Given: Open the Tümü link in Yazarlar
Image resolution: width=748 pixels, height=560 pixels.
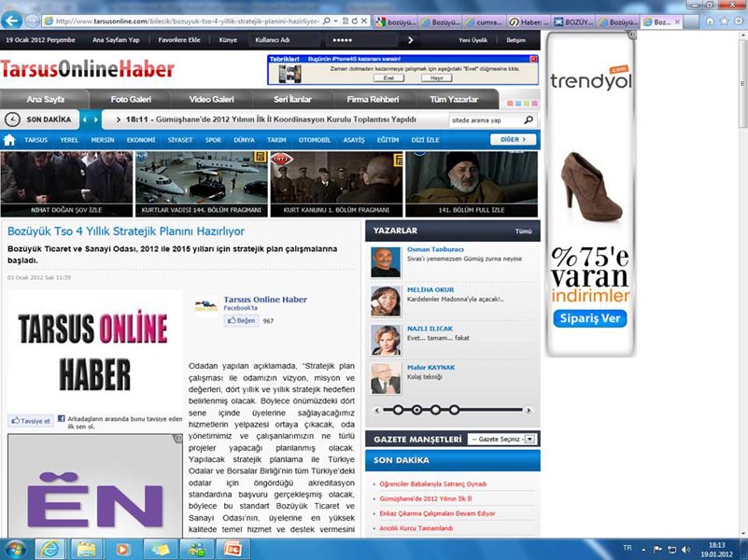Looking at the screenshot, I should click(523, 231).
